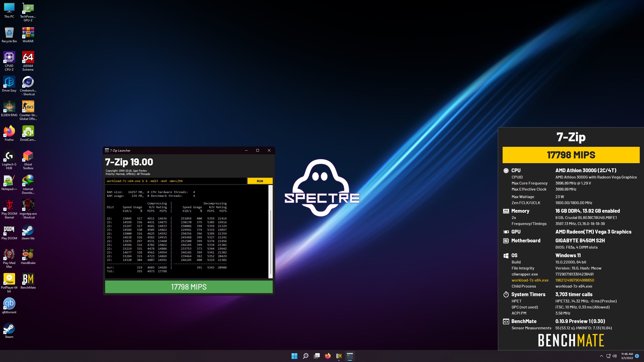Click the 7-Zip Launcher taskbar icon
This screenshot has height=362, width=644.
(x=350, y=356)
